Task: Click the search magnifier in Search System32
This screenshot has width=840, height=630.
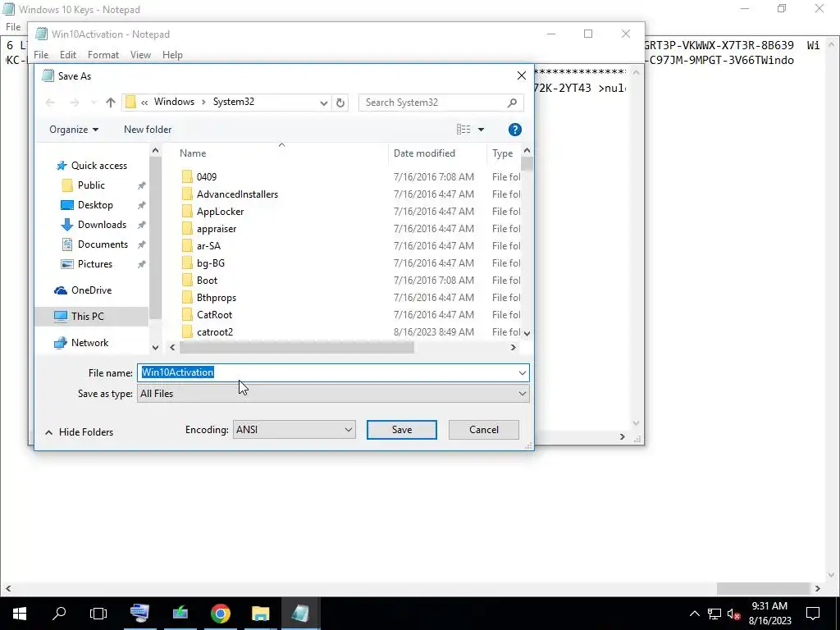Action: pyautogui.click(x=512, y=103)
